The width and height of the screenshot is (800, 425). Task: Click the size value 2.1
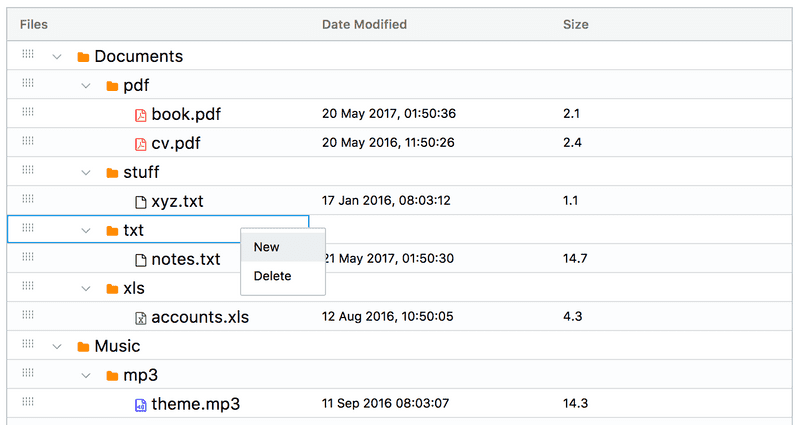point(571,113)
